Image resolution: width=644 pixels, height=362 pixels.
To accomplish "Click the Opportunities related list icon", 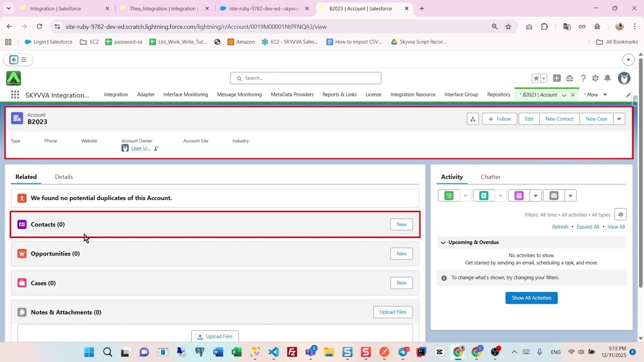I will pos(22,253).
